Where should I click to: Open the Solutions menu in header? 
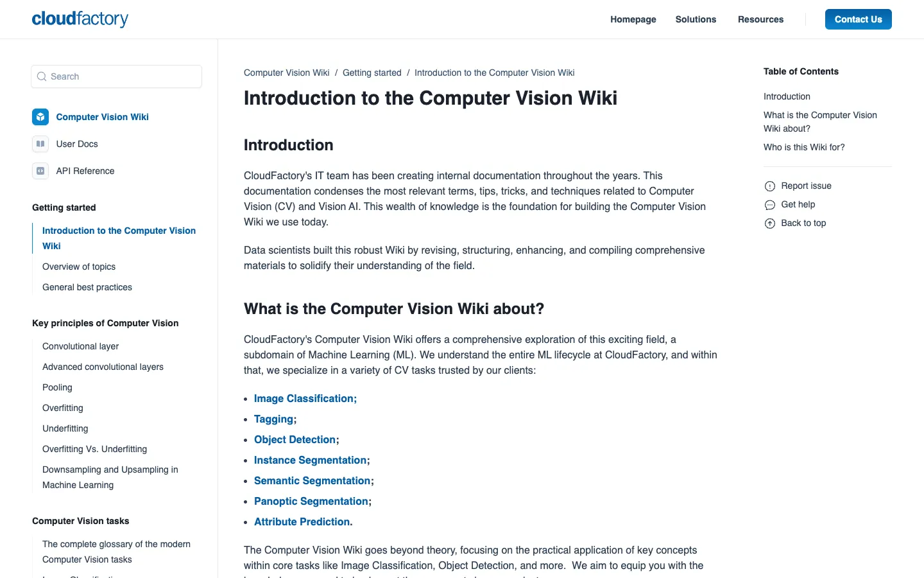click(696, 19)
